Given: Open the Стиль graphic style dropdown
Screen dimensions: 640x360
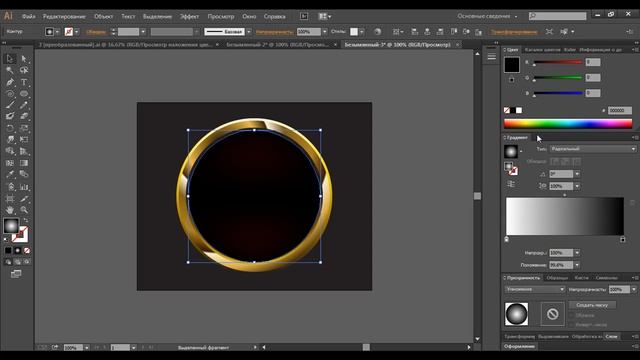Looking at the screenshot, I should pyautogui.click(x=362, y=31).
